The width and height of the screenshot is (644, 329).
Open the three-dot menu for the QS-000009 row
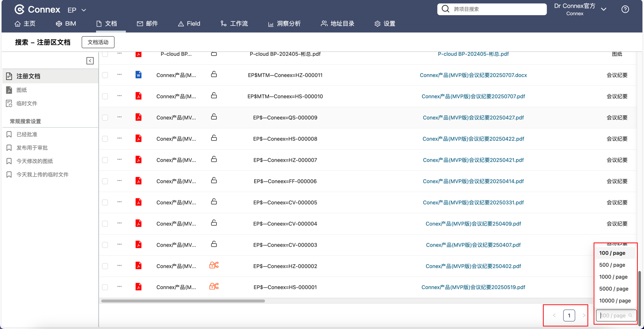click(x=119, y=117)
